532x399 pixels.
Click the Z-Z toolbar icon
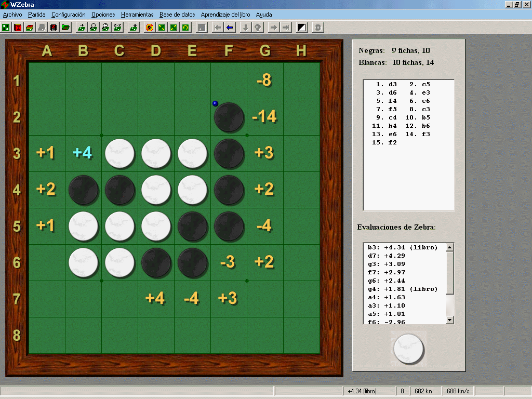117,27
